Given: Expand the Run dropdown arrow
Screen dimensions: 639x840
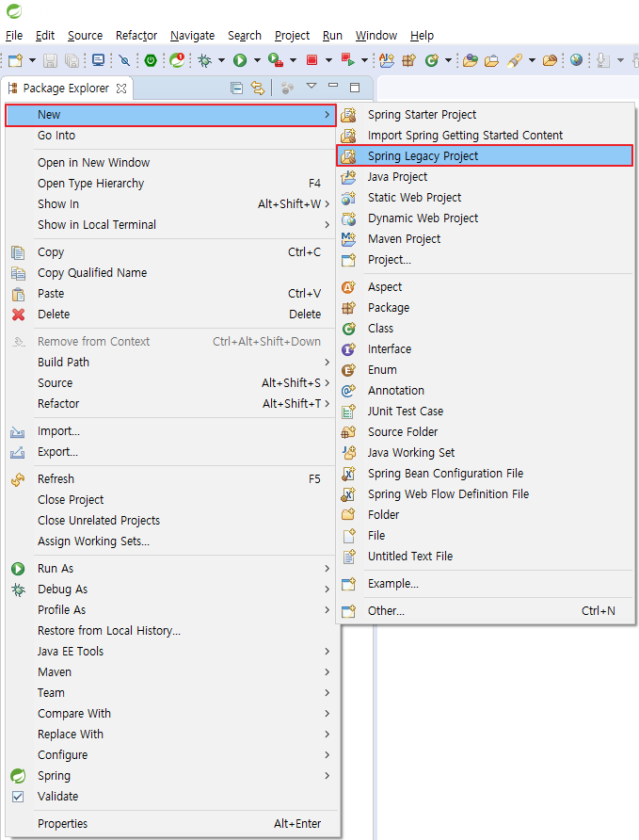Looking at the screenshot, I should 257,60.
